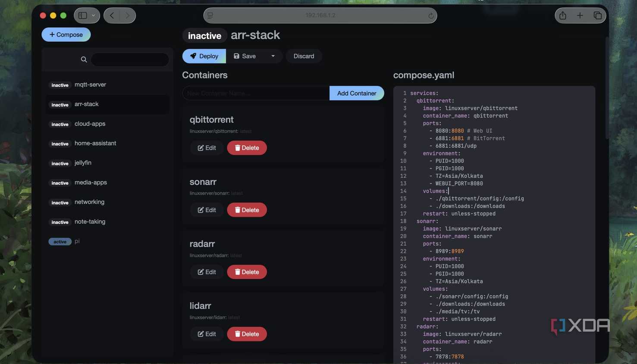Open new tab plus icon

[x=580, y=16]
